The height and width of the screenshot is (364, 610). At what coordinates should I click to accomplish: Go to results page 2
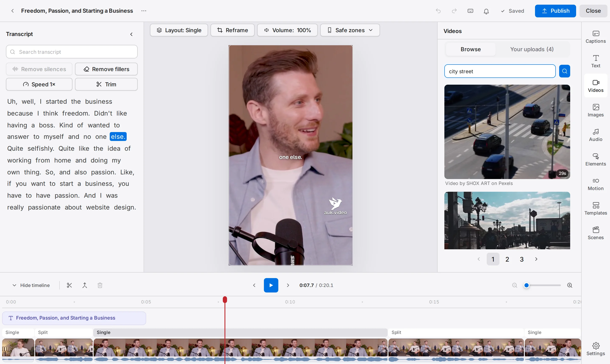click(x=507, y=259)
